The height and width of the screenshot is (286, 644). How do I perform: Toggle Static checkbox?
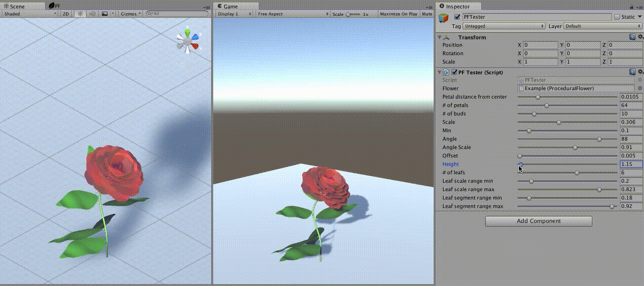click(617, 17)
